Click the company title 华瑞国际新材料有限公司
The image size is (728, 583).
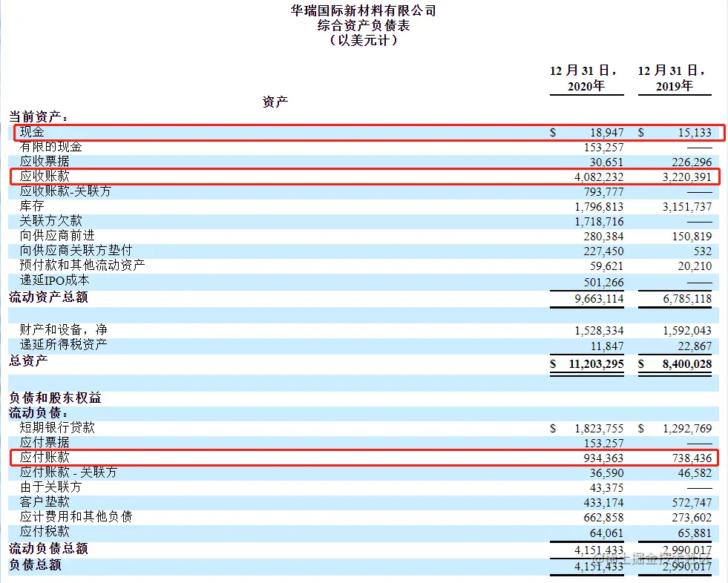coord(363,10)
